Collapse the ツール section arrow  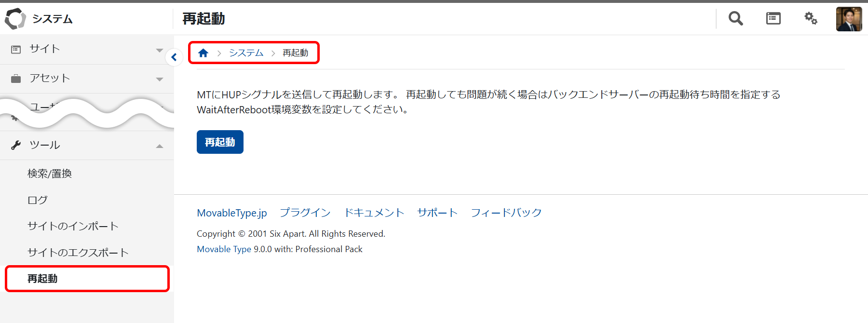160,146
